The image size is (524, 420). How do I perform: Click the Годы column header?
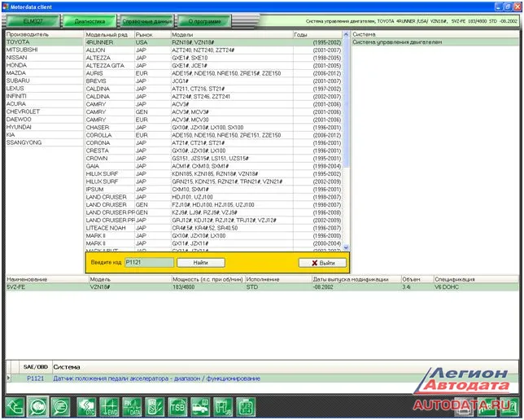point(318,34)
